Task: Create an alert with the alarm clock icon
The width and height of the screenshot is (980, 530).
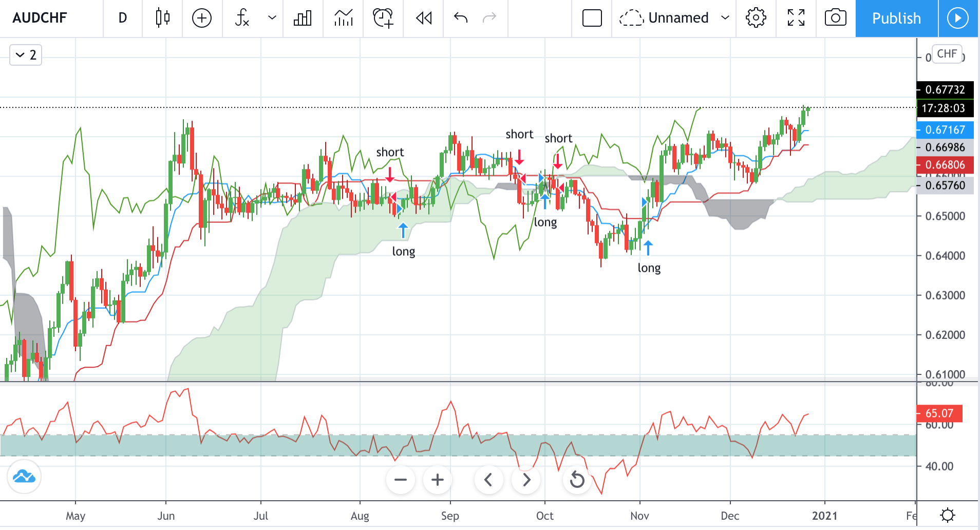Action: [383, 18]
